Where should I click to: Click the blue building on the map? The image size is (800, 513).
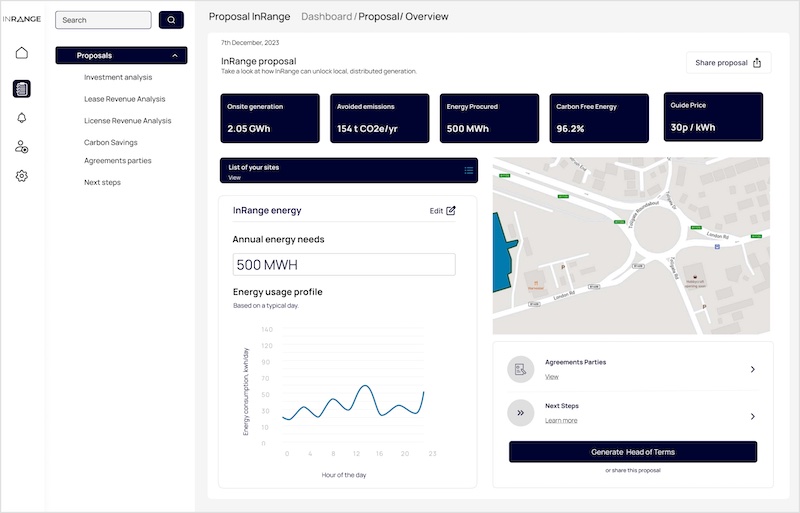[x=503, y=253]
